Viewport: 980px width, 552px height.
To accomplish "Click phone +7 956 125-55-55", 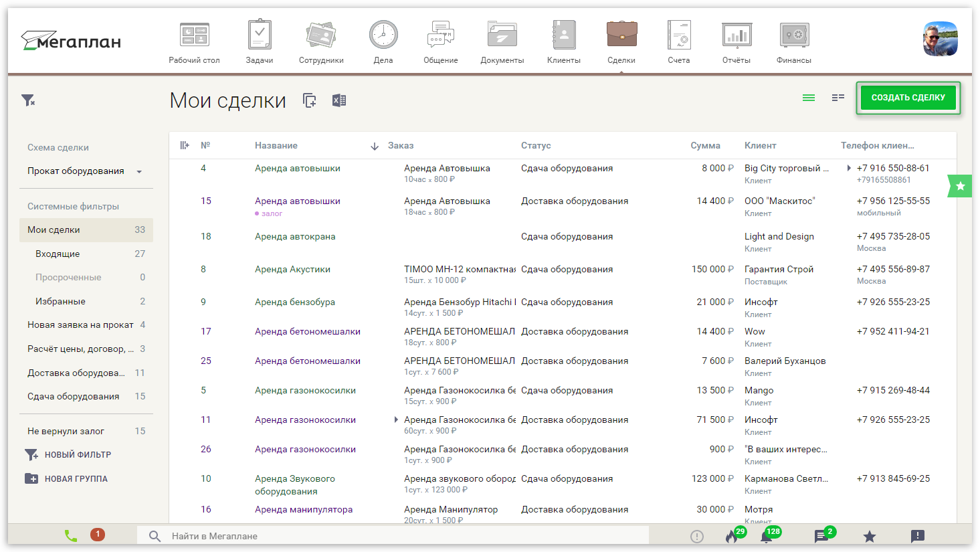I will (893, 201).
